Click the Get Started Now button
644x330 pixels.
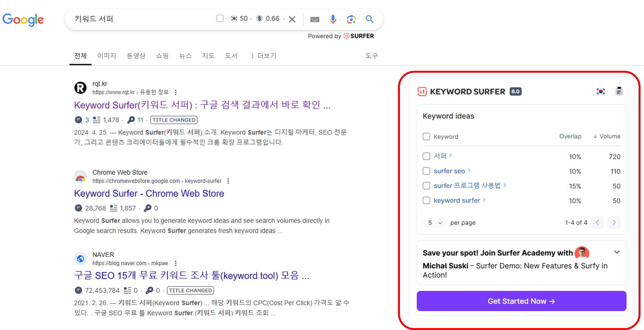(521, 301)
